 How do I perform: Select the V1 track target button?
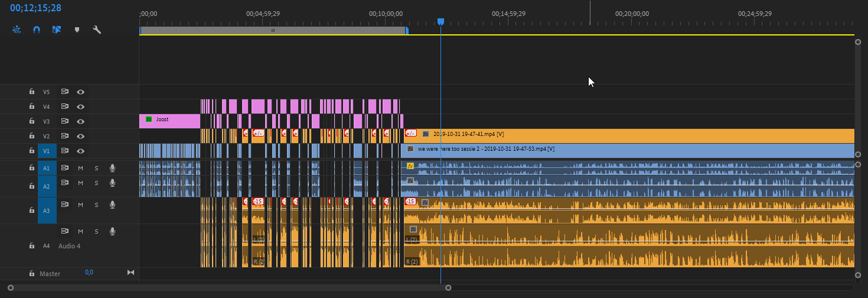click(x=47, y=151)
